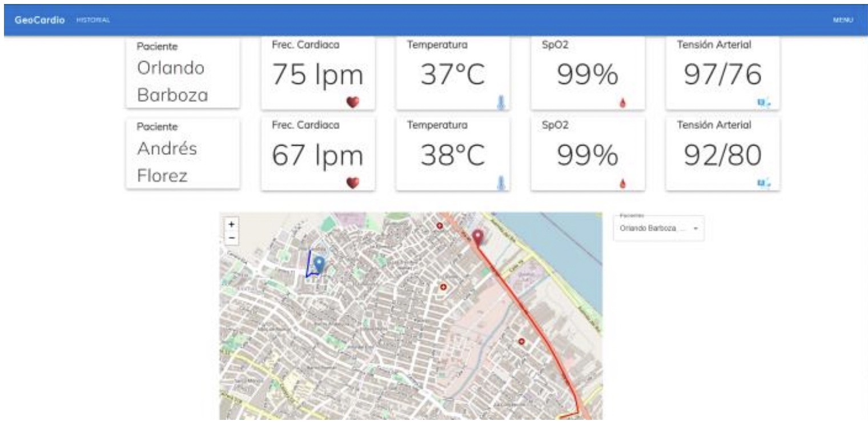Click the heart icon in Andrés's 67 lpm card
868x425 pixels.
coord(353,183)
